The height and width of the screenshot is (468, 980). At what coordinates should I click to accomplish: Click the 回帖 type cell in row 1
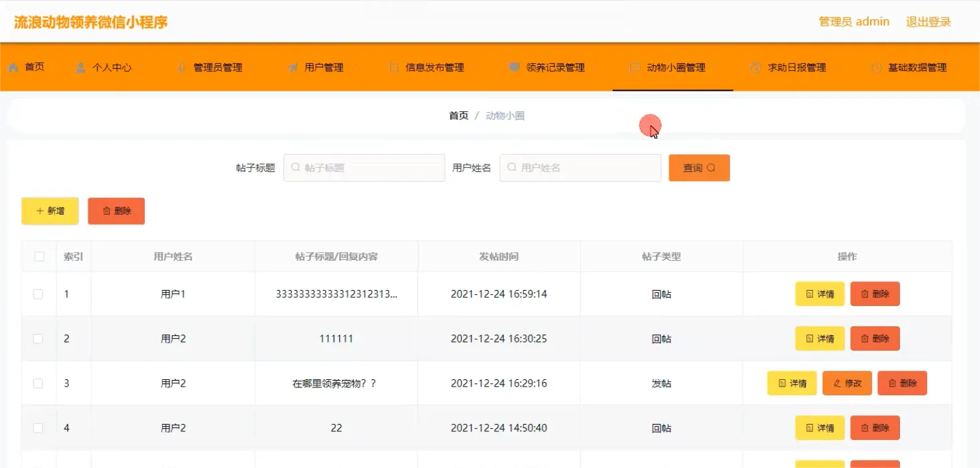pyautogui.click(x=661, y=294)
